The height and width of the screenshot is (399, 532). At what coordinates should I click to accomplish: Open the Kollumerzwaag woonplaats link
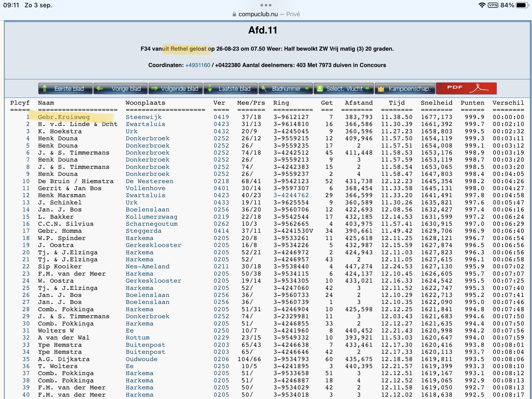[151, 217]
